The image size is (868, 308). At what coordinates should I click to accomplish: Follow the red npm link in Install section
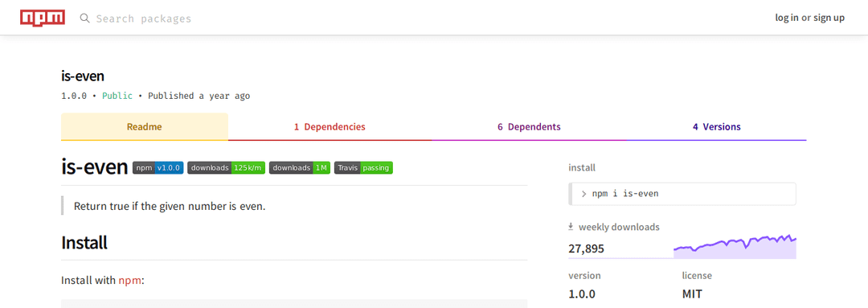click(x=129, y=281)
